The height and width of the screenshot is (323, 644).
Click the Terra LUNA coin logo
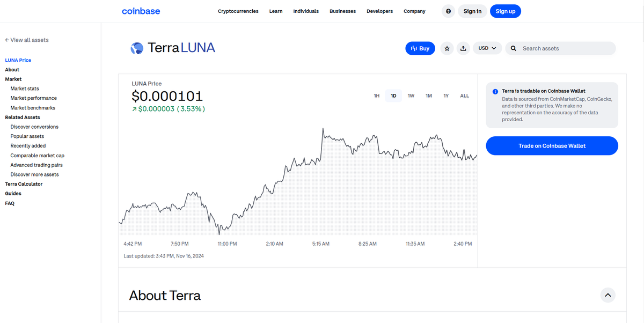pyautogui.click(x=137, y=48)
